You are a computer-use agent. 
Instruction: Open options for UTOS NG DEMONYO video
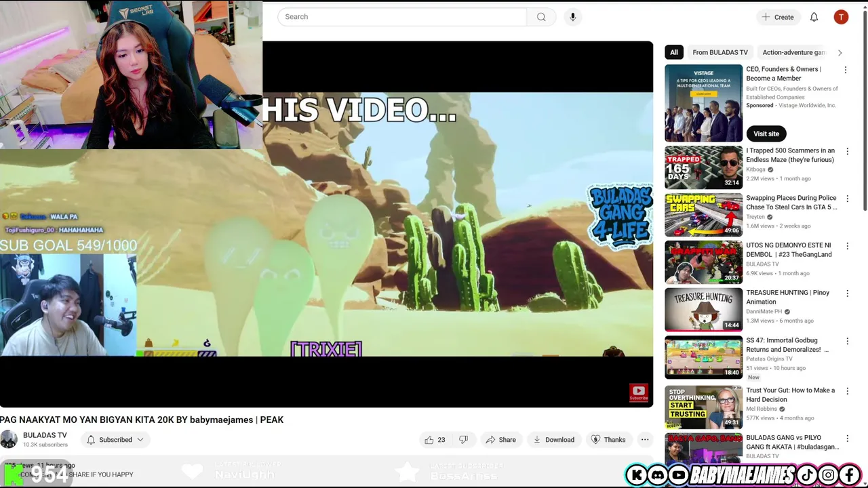click(x=847, y=246)
